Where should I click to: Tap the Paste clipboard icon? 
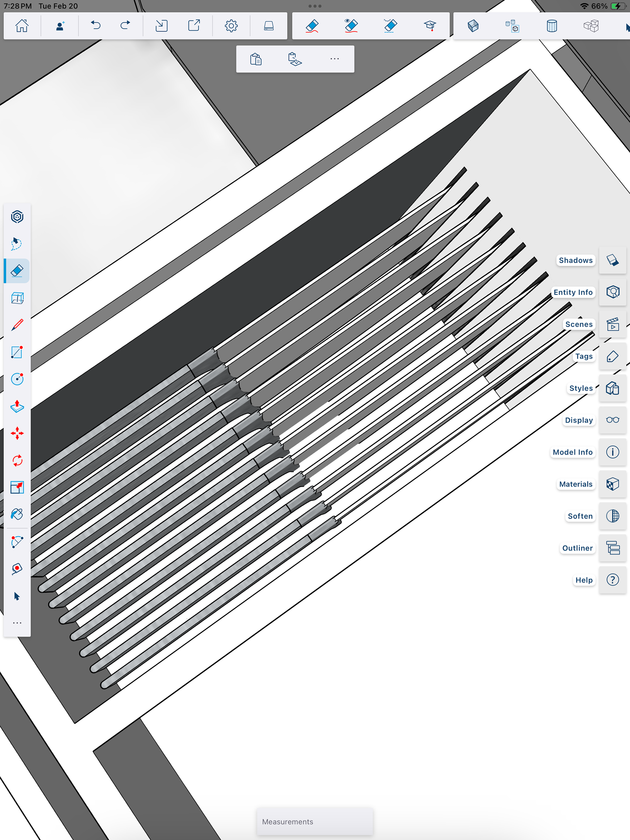coord(256,59)
